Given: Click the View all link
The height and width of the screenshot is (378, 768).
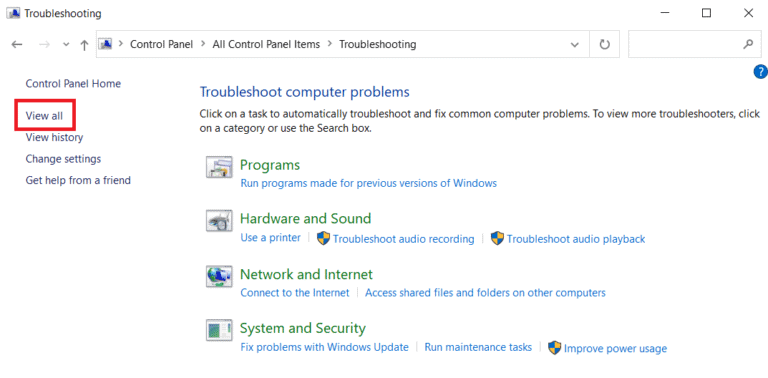Looking at the screenshot, I should [x=44, y=116].
